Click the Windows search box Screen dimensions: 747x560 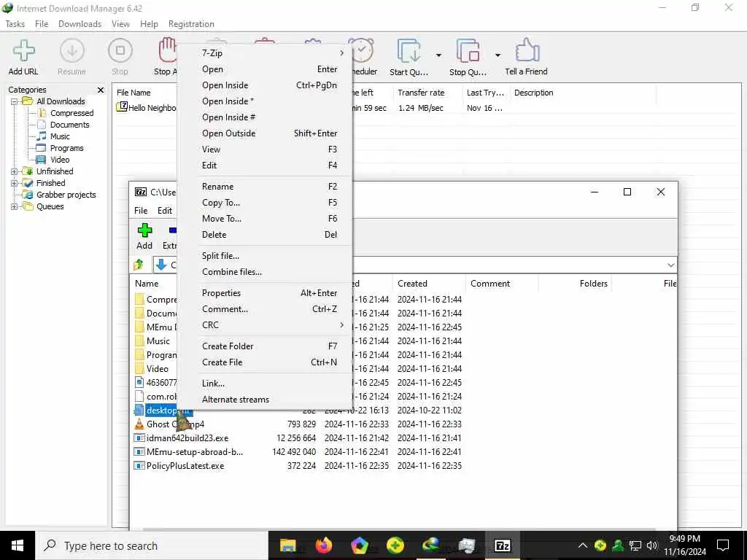(152, 545)
